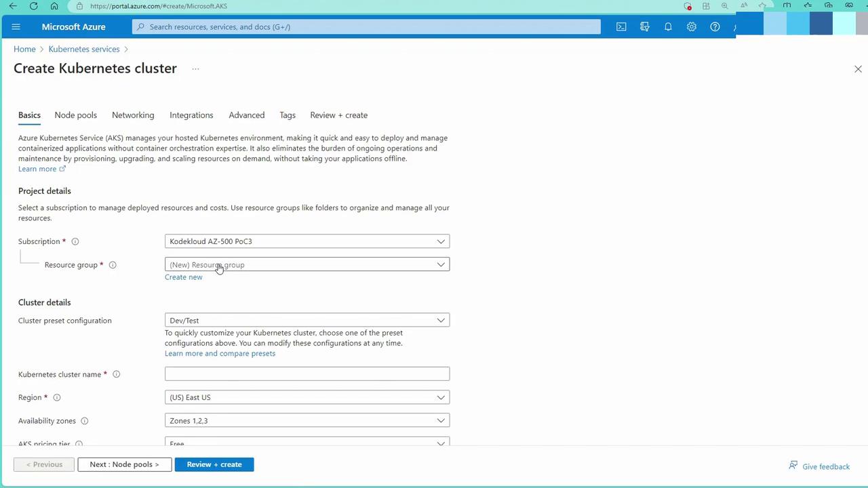
Task: Add this page to favorites with the star
Action: click(762, 6)
